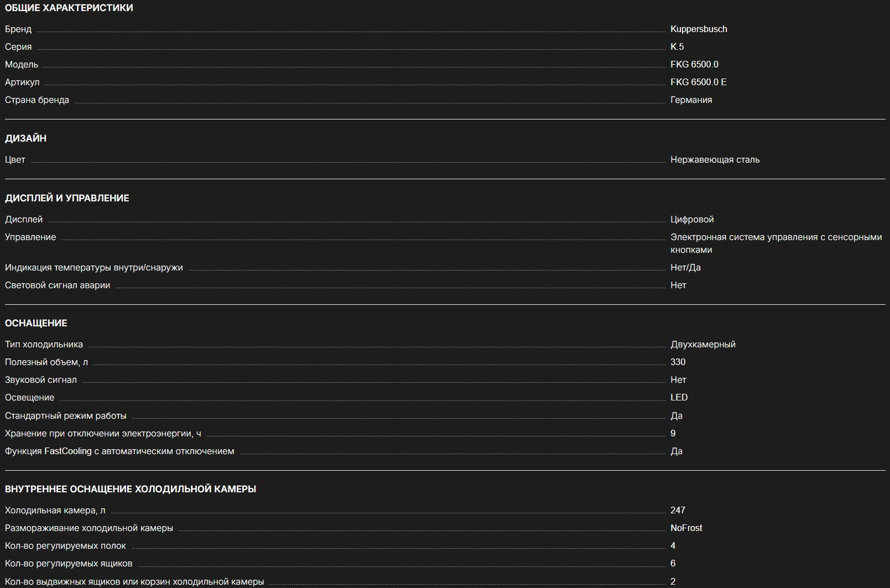Select the power-off storage hours value '9'

(673, 433)
